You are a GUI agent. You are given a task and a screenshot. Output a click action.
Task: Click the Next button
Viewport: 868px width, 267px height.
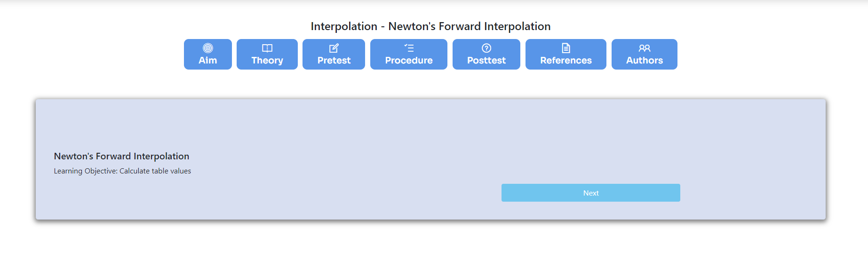click(x=591, y=193)
